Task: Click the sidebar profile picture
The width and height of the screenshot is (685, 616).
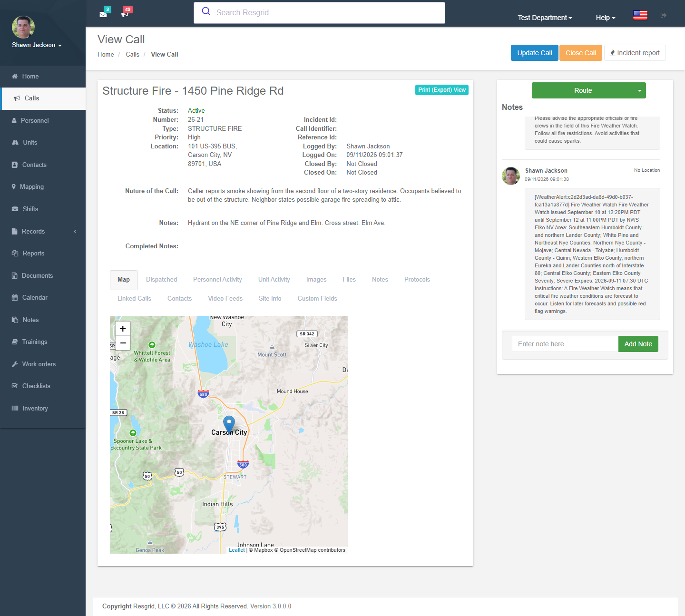Action: (23, 27)
